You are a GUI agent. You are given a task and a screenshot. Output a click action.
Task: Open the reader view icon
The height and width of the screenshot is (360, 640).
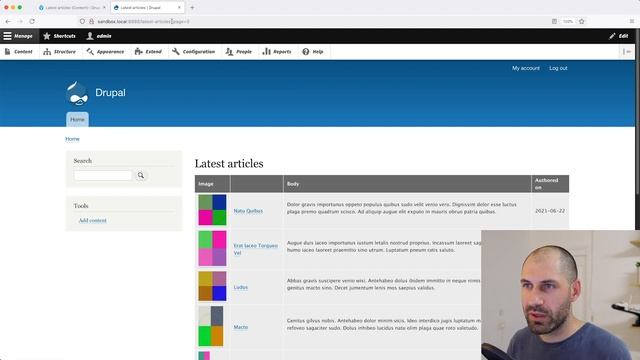pos(554,21)
